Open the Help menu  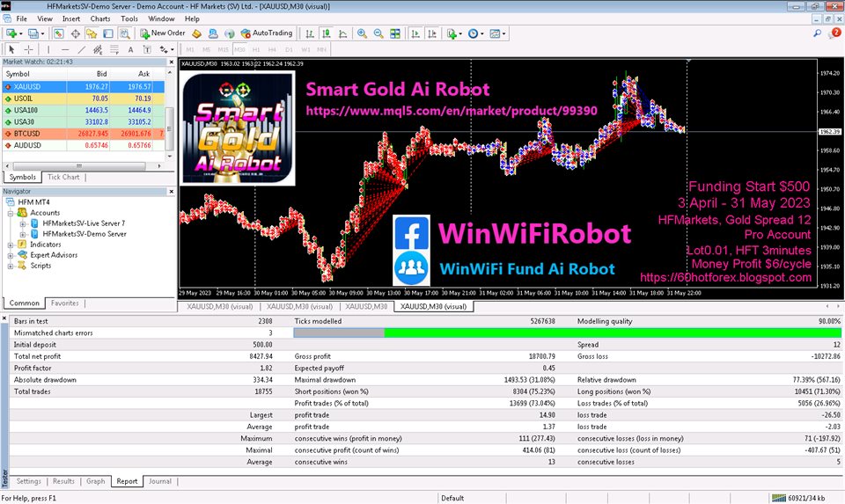[x=192, y=18]
